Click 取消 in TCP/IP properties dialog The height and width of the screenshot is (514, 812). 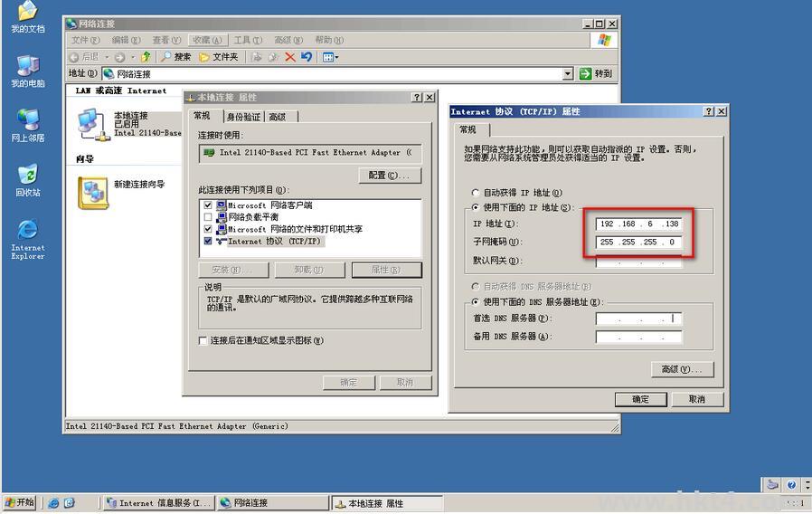click(x=697, y=399)
